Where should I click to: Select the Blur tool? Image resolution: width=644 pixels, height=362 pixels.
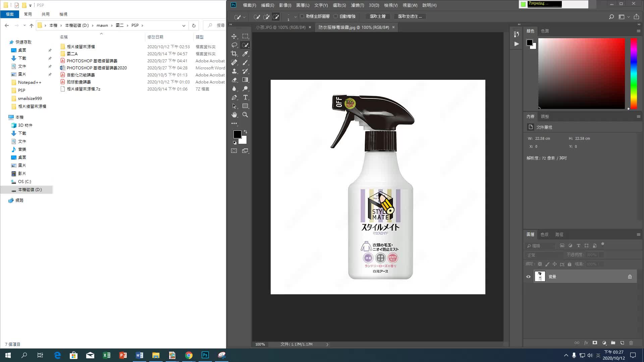234,88
